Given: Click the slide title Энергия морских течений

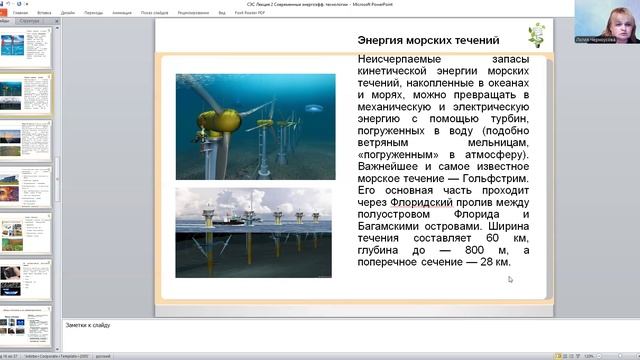Looking at the screenshot, I should (x=428, y=40).
